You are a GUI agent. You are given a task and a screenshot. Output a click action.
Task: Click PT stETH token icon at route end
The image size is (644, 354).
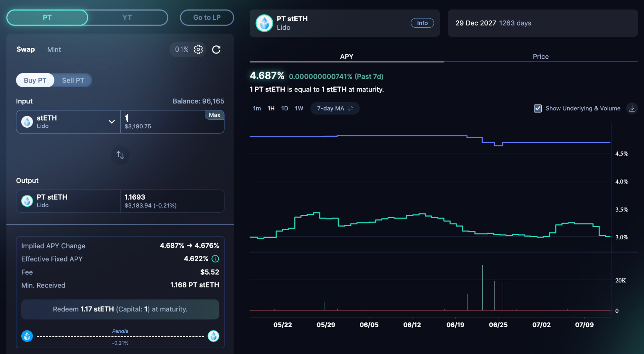click(213, 336)
